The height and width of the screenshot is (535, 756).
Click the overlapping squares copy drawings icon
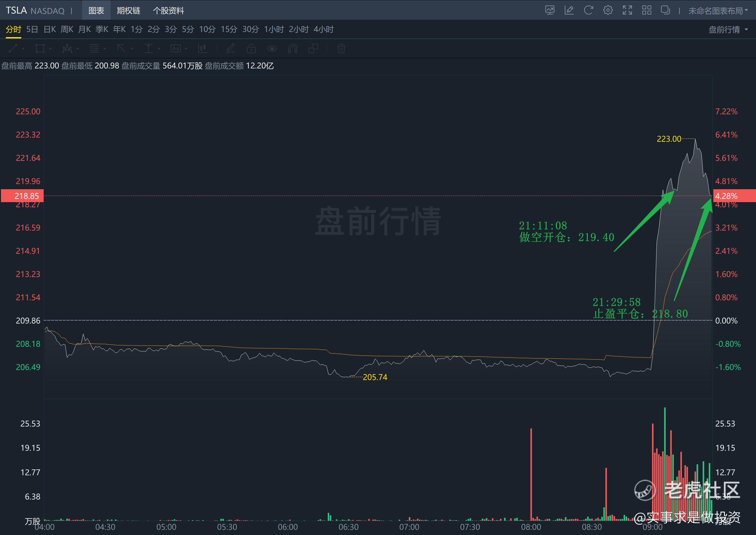click(x=313, y=49)
